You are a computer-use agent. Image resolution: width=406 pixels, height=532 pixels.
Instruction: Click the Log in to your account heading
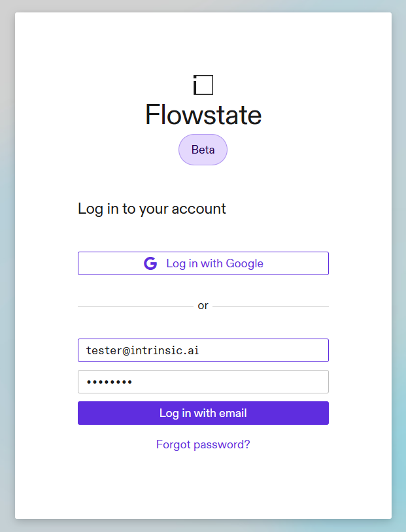[152, 208]
